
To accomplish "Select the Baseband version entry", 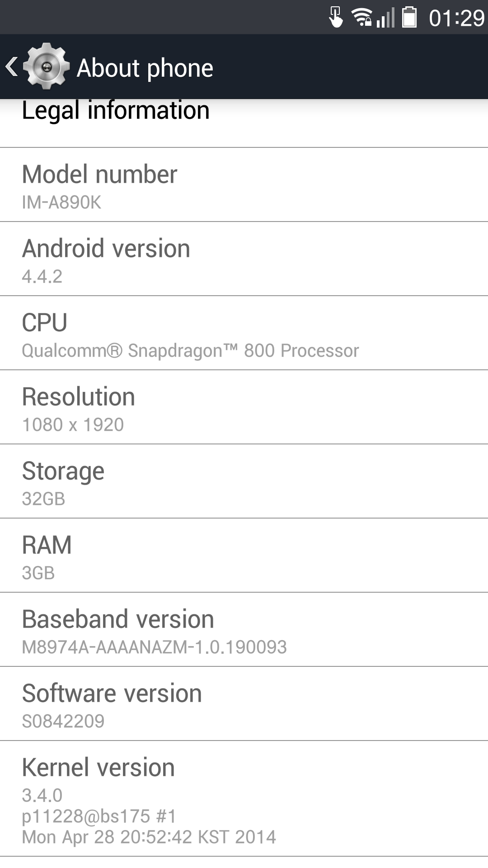I will coord(244,630).
